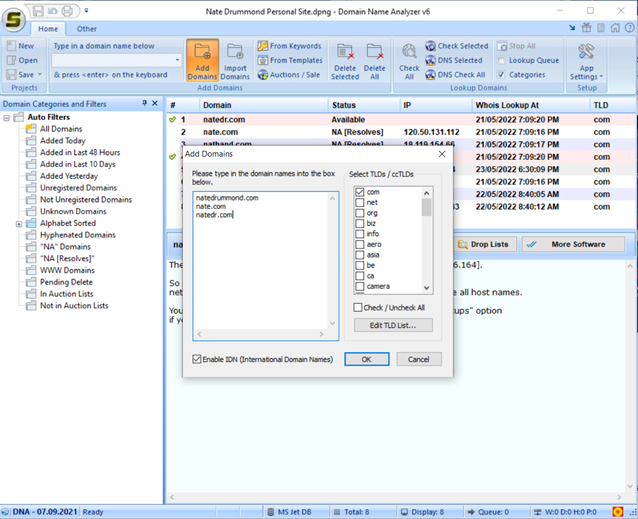The height and width of the screenshot is (519, 638).
Task: Open From Templates domain generator
Action: click(x=290, y=60)
